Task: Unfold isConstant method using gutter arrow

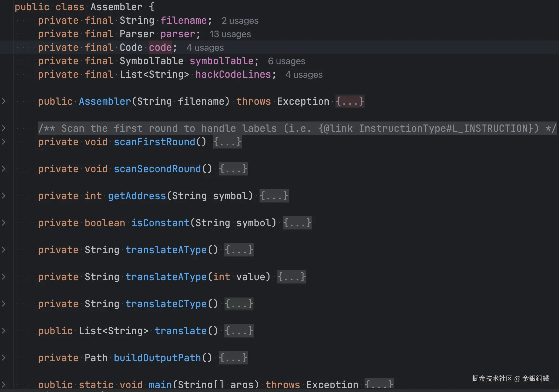Action: pyautogui.click(x=4, y=223)
